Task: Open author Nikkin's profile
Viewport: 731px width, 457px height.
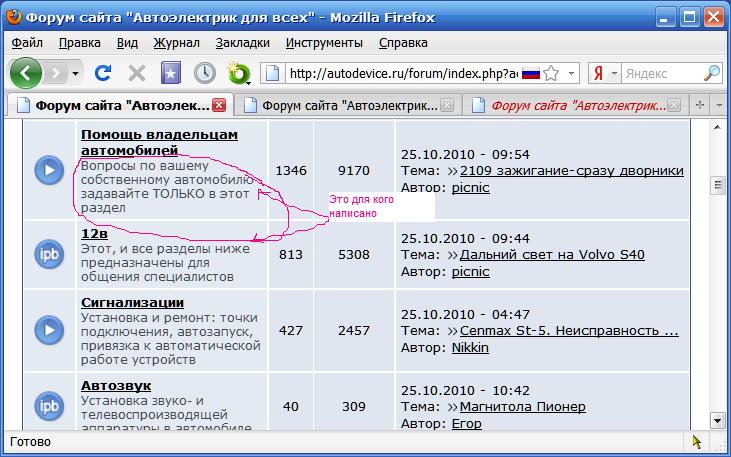Action: click(x=470, y=347)
